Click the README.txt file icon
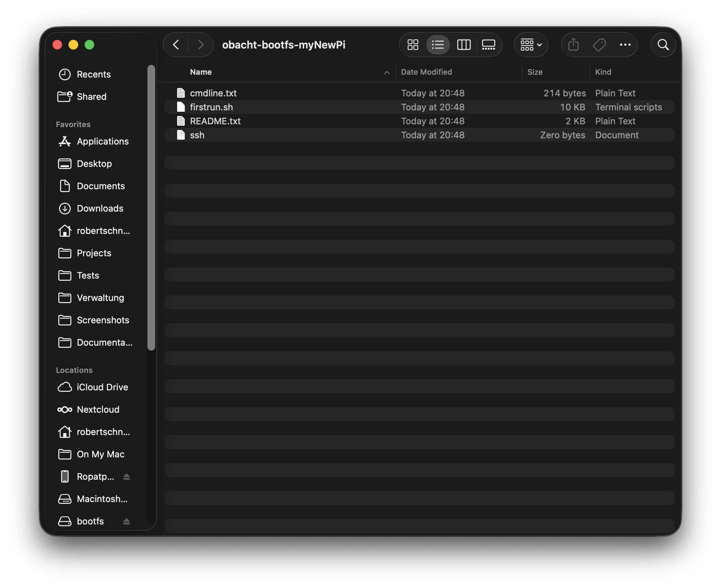Viewport: 721px width, 588px height. tap(181, 121)
